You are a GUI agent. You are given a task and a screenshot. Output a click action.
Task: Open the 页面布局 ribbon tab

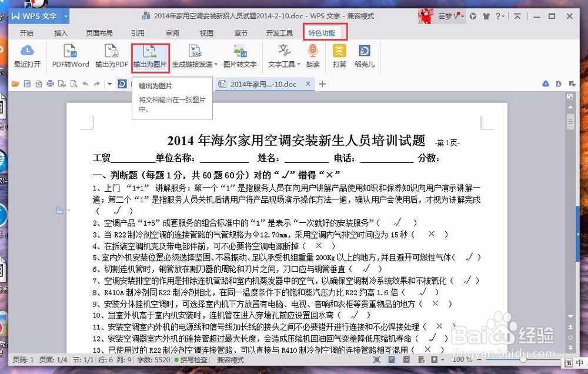tap(99, 33)
